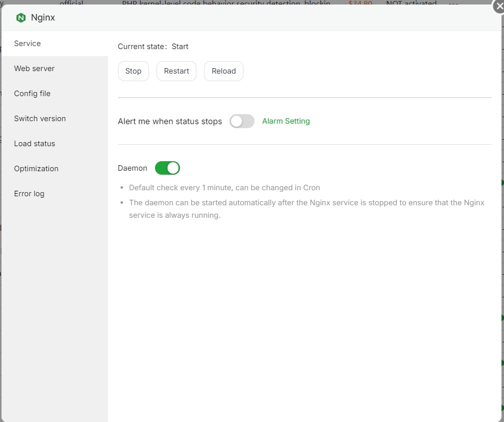Screen dimensions: 504x422
Task: Click the Nginx logo icon
Action: click(x=21, y=18)
